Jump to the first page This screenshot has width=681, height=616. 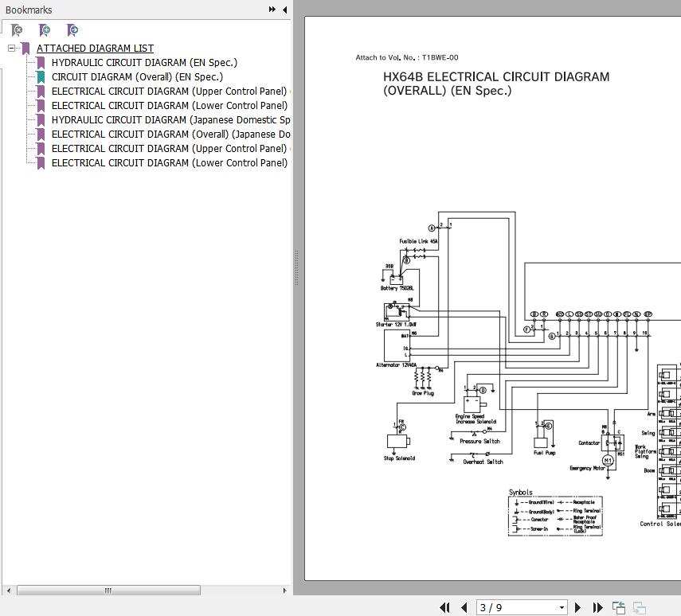click(x=444, y=607)
